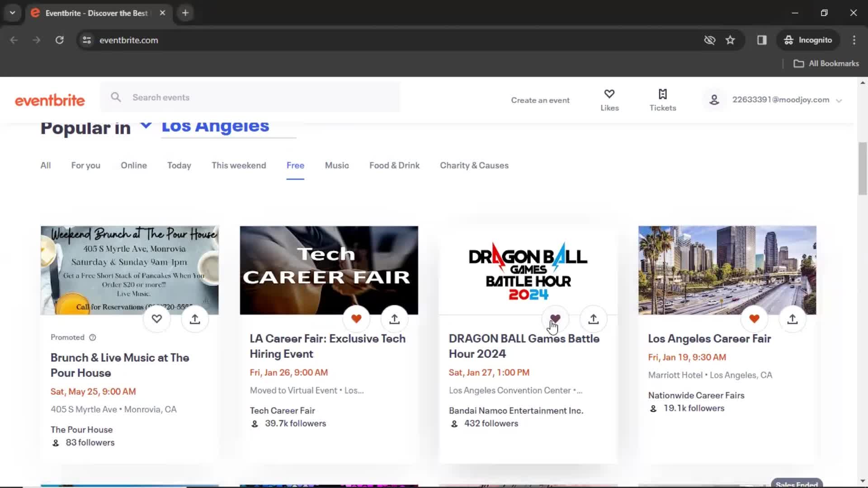Viewport: 868px width, 488px height.
Task: Open the All Bookmarks folder
Action: (826, 64)
